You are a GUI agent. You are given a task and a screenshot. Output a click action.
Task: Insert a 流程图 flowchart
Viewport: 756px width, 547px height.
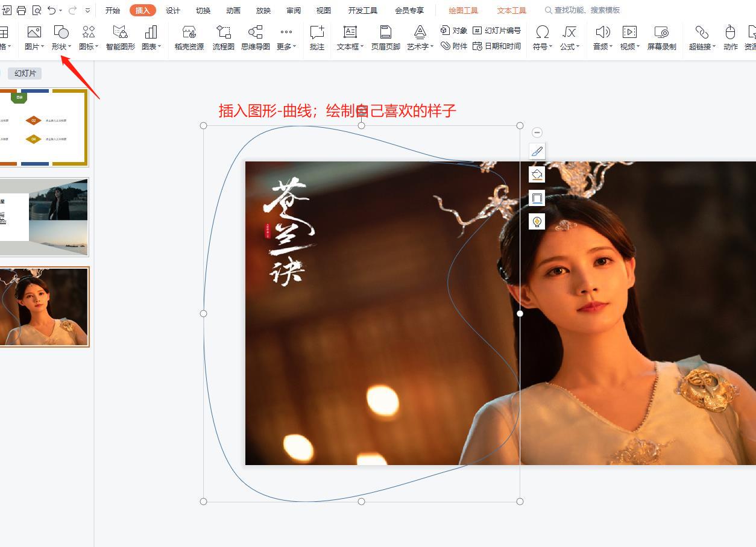tap(224, 37)
